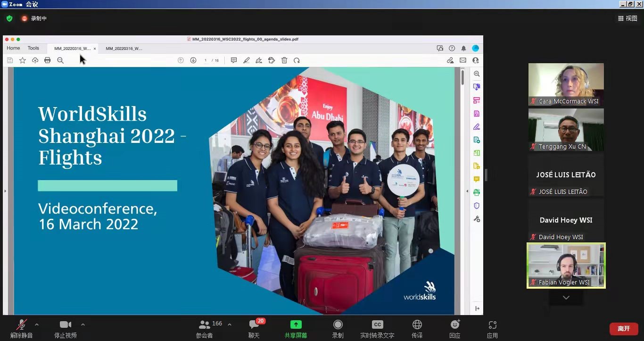Image resolution: width=644 pixels, height=341 pixels.
Task: Click the live transcript CC icon
Action: coord(377,325)
